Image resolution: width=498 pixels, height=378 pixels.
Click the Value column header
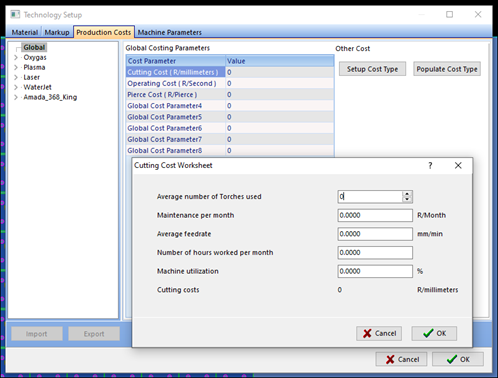(x=280, y=61)
